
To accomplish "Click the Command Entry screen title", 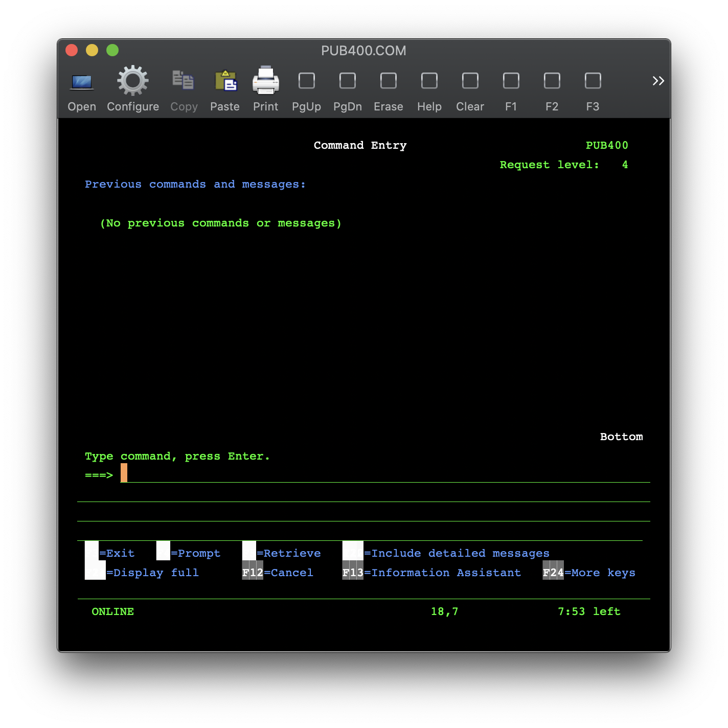I will point(360,145).
